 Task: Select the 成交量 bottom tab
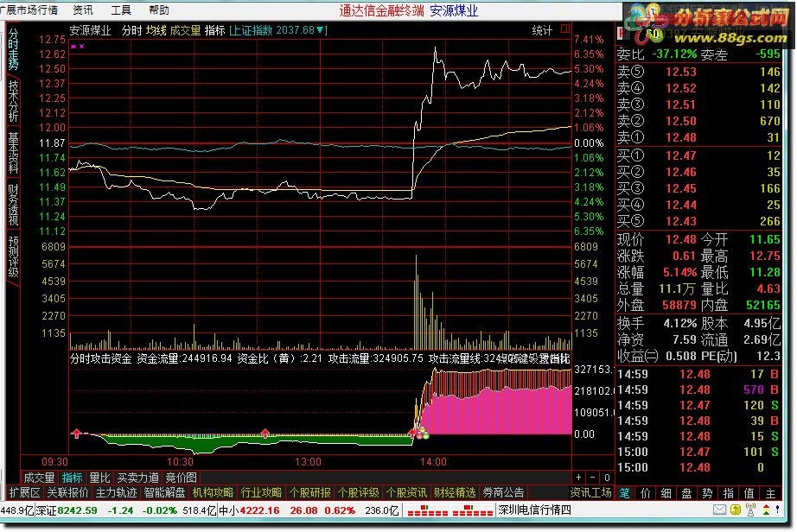tap(39, 478)
